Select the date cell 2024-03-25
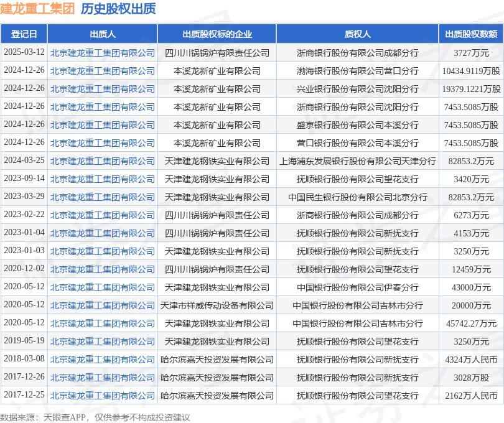This screenshot has height=423, width=504. tap(24, 160)
